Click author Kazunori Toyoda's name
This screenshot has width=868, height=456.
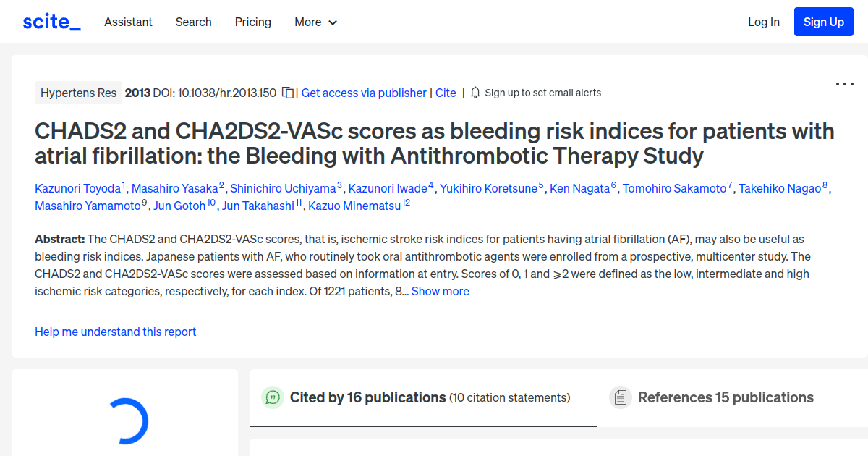click(77, 188)
